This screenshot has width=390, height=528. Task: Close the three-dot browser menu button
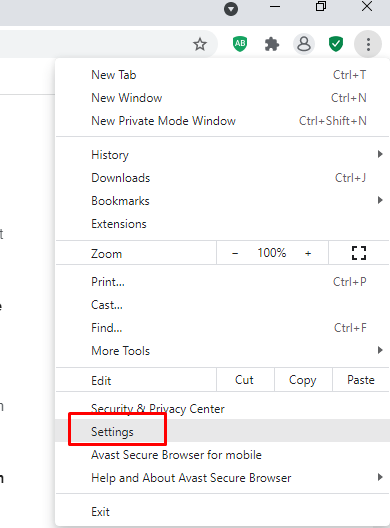pyautogui.click(x=368, y=44)
